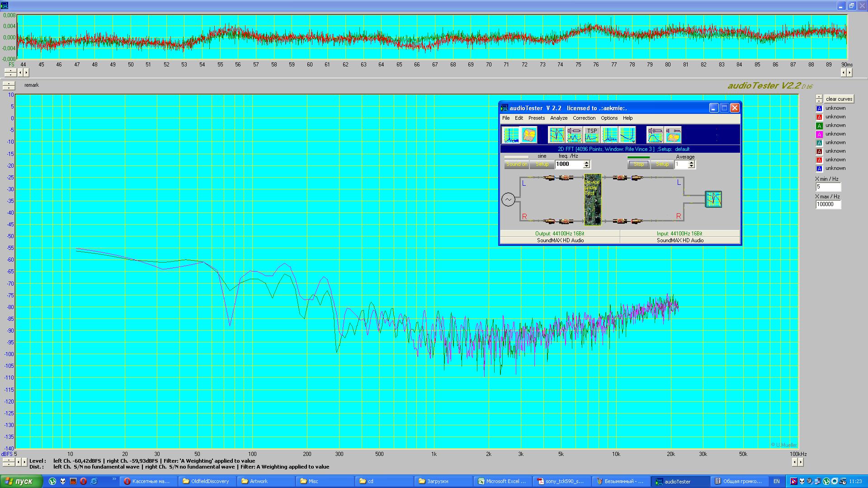Click the Average value spinner down arrow
Image resolution: width=868 pixels, height=488 pixels.
691,167
